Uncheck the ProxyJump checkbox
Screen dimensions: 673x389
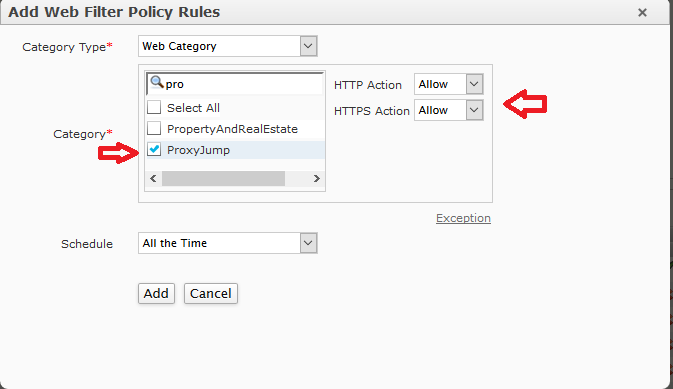154,149
